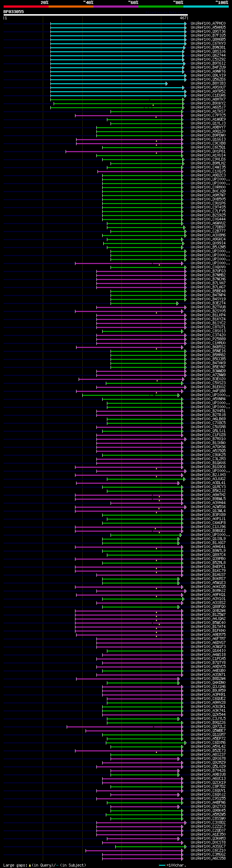Screen dimensions: 232x868
Task: Click the UniRef100_C7PTC5 label
Action: click(x=208, y=115)
